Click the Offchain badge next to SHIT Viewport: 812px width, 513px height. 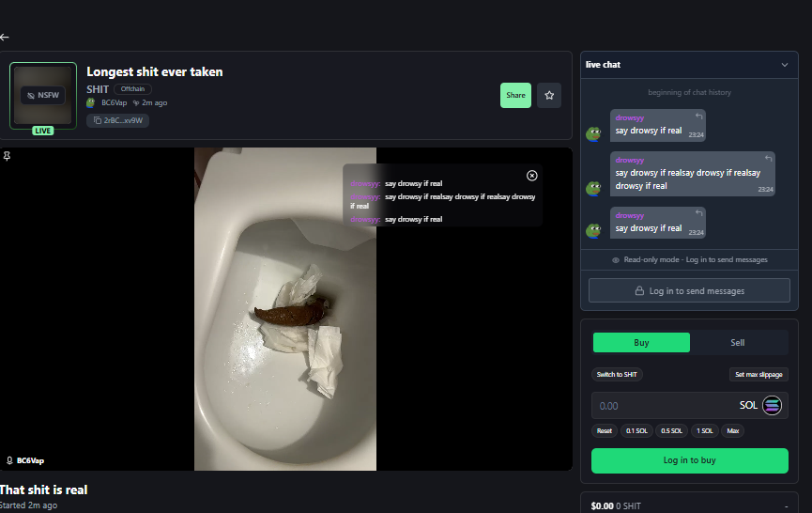tap(132, 89)
